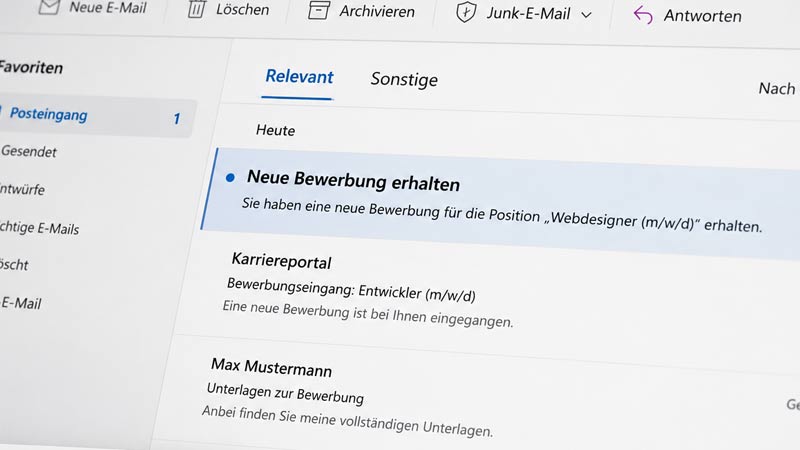Click the Archivieren box icon
The width and height of the screenshot is (800, 450).
click(x=318, y=10)
